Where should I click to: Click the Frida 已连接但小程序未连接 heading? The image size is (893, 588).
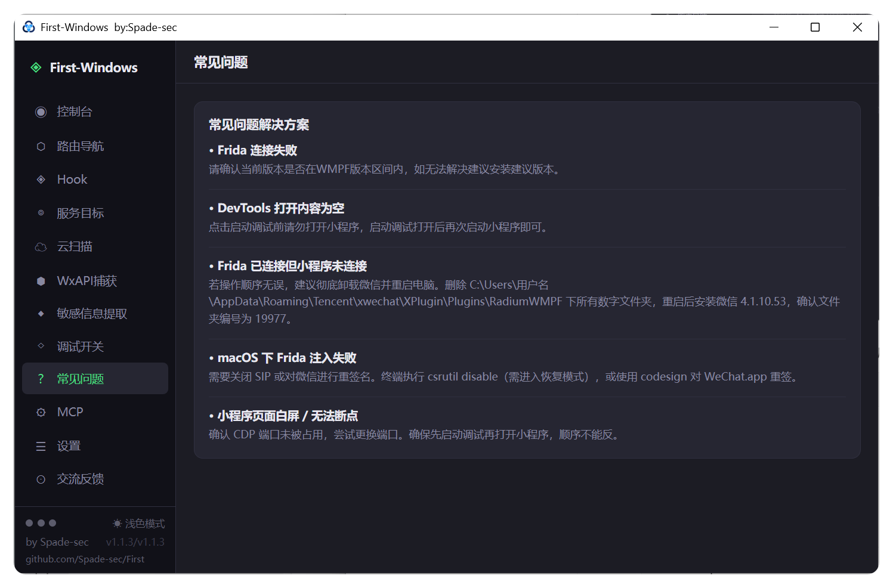288,266
